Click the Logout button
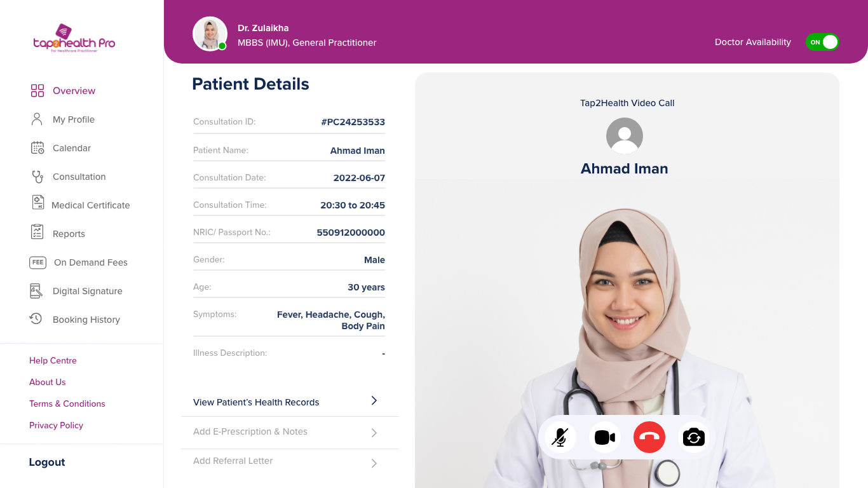The image size is (868, 488). point(47,462)
